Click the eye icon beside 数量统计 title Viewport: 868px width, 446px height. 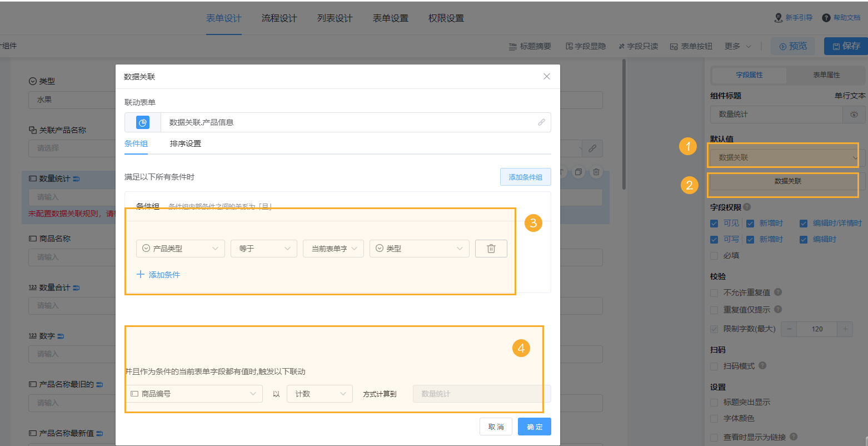coord(854,115)
